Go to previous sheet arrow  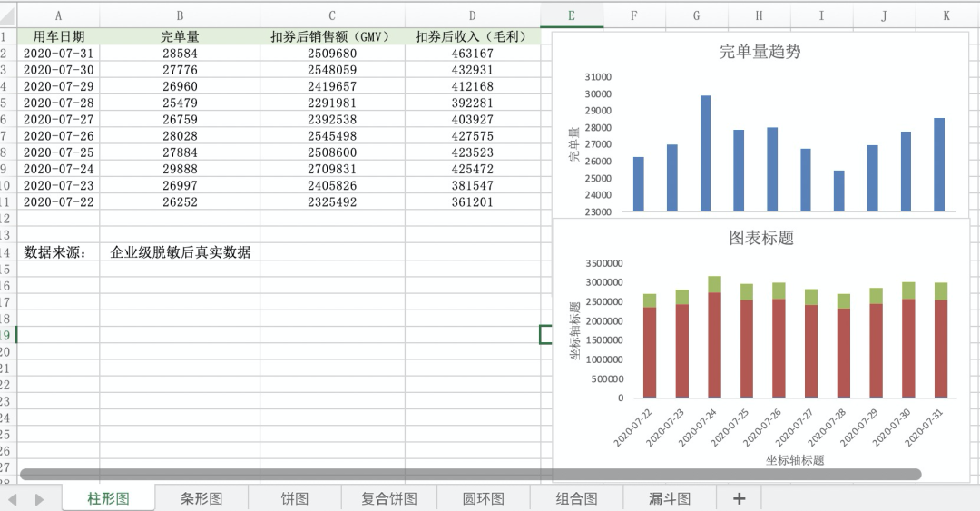tap(13, 499)
